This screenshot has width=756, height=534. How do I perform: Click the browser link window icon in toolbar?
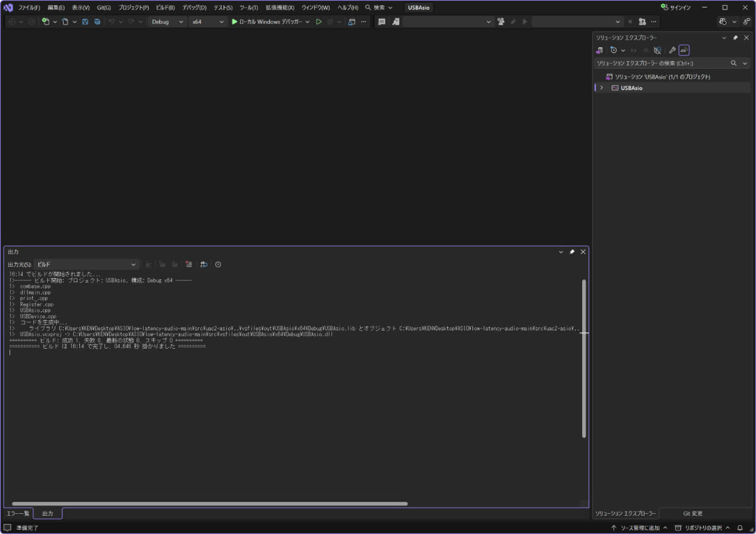click(352, 21)
